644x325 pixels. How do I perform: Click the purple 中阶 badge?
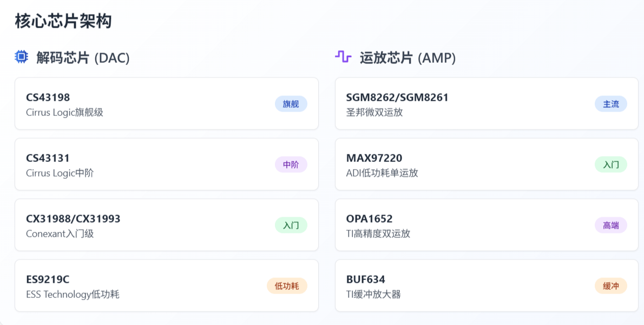pos(291,165)
